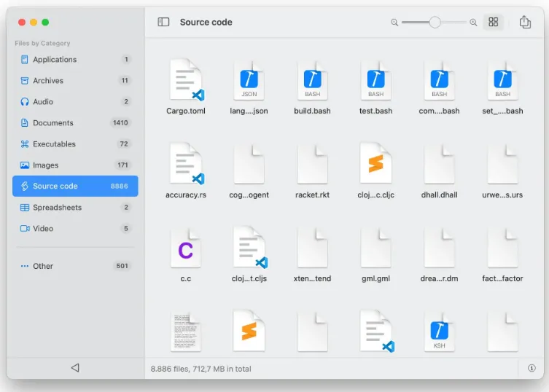The width and height of the screenshot is (549, 392).
Task: Open the Spreadsheets category
Action: pyautogui.click(x=75, y=208)
